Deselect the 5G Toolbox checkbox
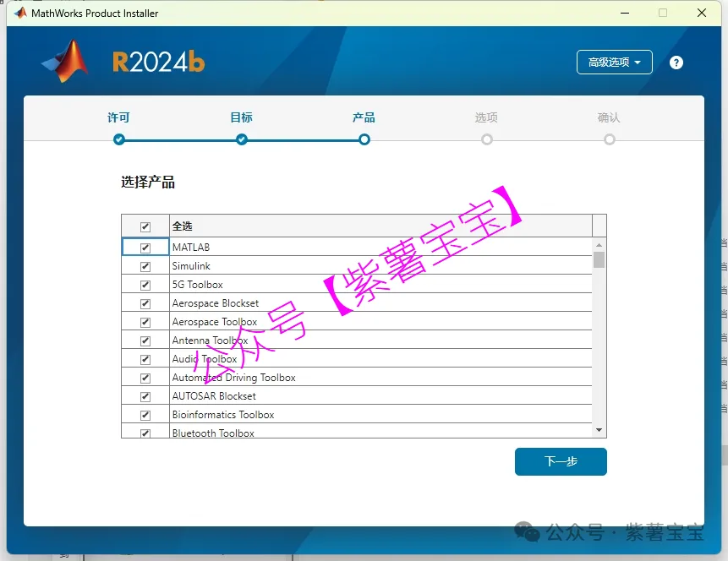Image resolution: width=728 pixels, height=561 pixels. (x=145, y=285)
